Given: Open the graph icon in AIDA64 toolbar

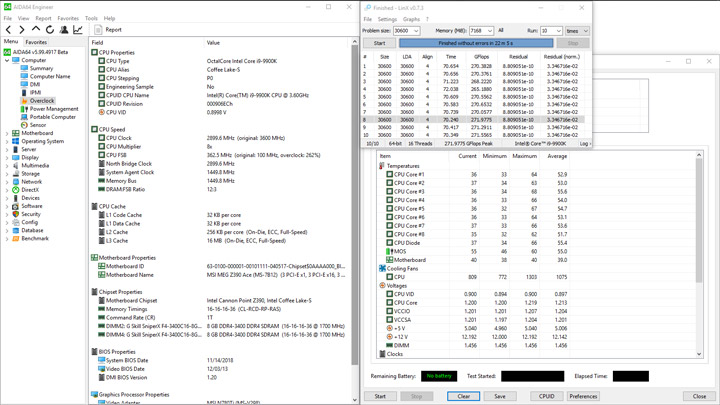Looking at the screenshot, I should tap(78, 30).
